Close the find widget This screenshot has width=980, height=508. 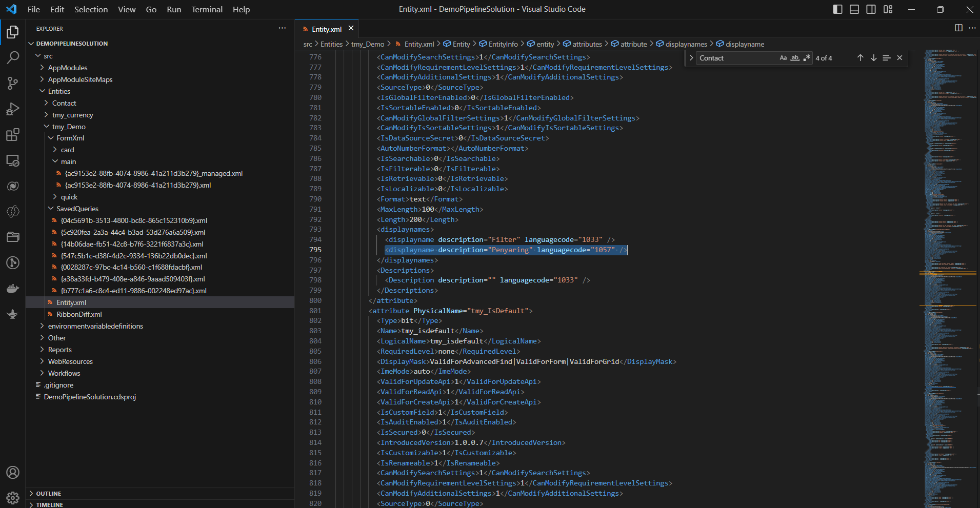pos(899,58)
